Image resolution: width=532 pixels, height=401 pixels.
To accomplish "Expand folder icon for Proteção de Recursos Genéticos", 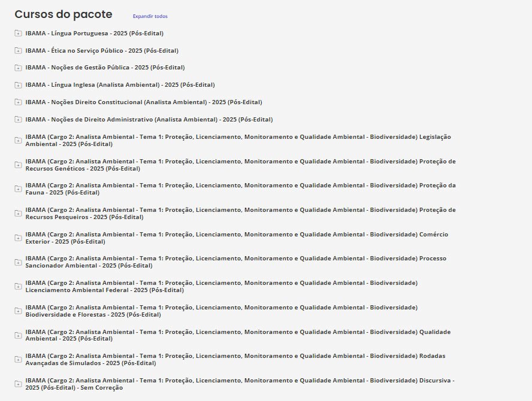I will coord(18,165).
